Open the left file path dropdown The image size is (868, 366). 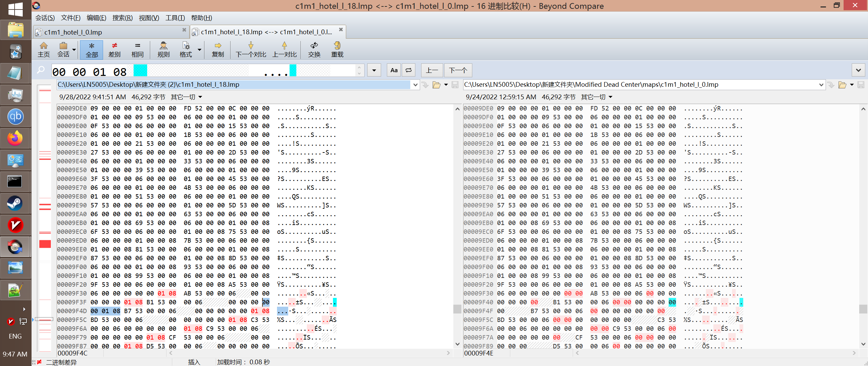point(415,85)
